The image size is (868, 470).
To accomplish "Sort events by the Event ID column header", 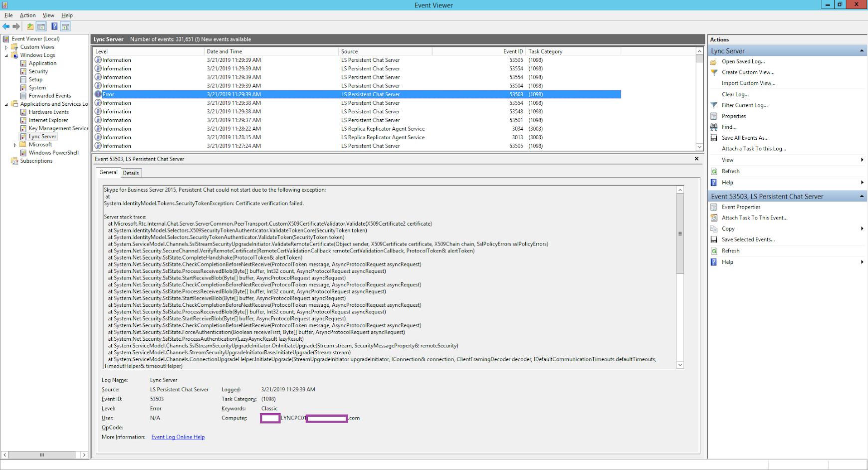I will tap(479, 51).
